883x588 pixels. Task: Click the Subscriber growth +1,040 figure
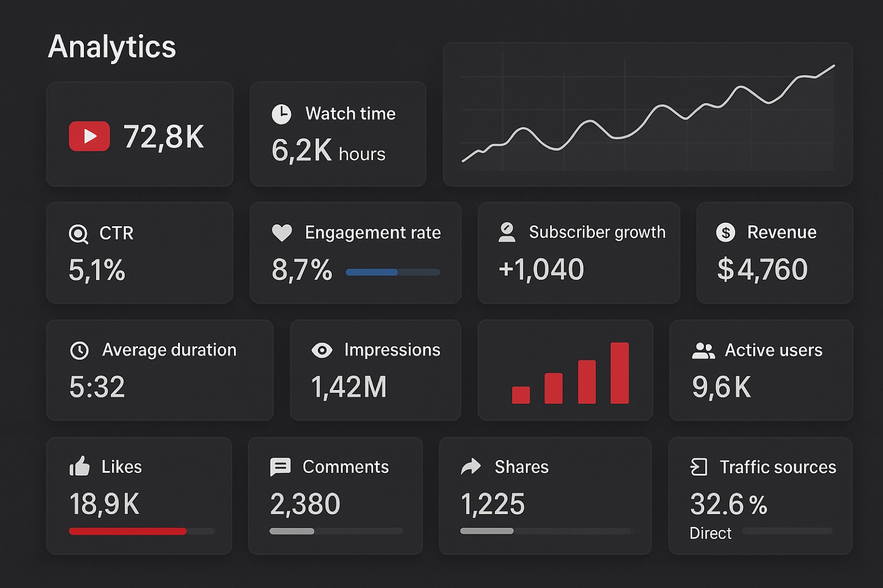[x=541, y=270]
